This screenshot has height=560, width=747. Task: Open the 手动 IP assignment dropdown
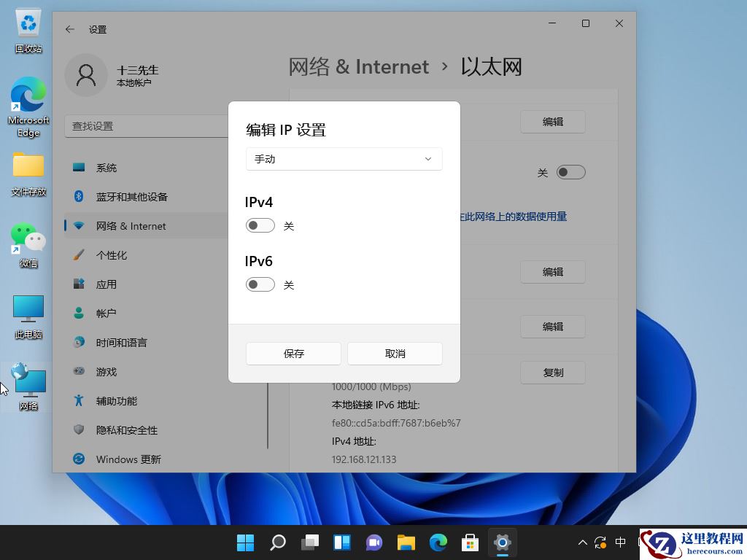343,158
